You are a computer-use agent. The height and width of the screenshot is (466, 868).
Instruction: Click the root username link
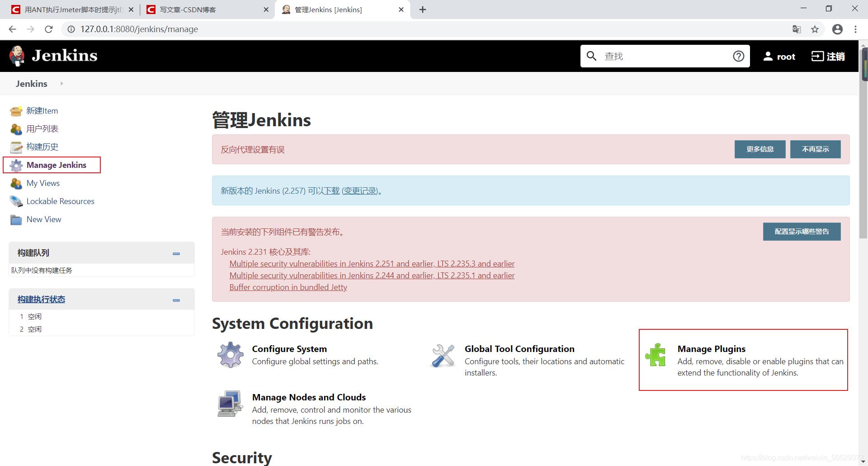[x=786, y=57]
